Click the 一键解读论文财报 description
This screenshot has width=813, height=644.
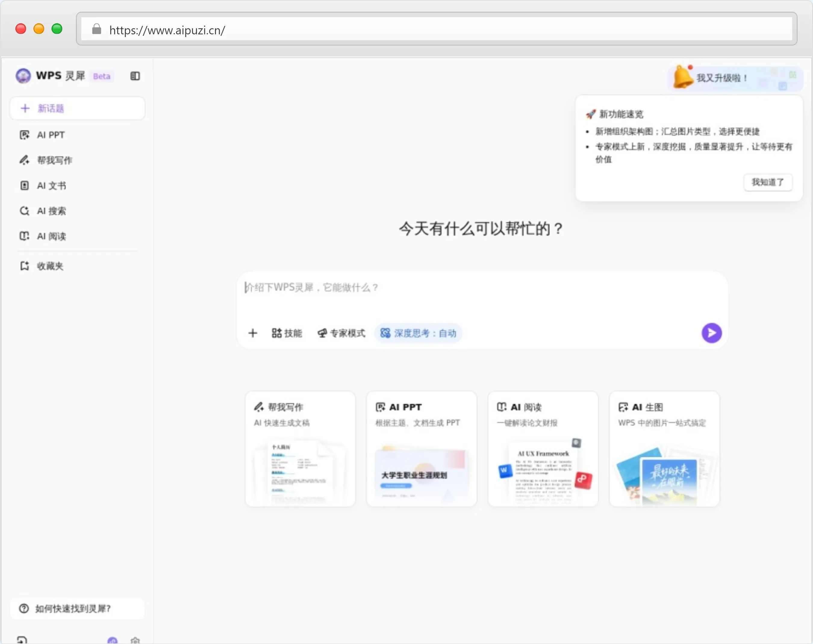point(527,423)
